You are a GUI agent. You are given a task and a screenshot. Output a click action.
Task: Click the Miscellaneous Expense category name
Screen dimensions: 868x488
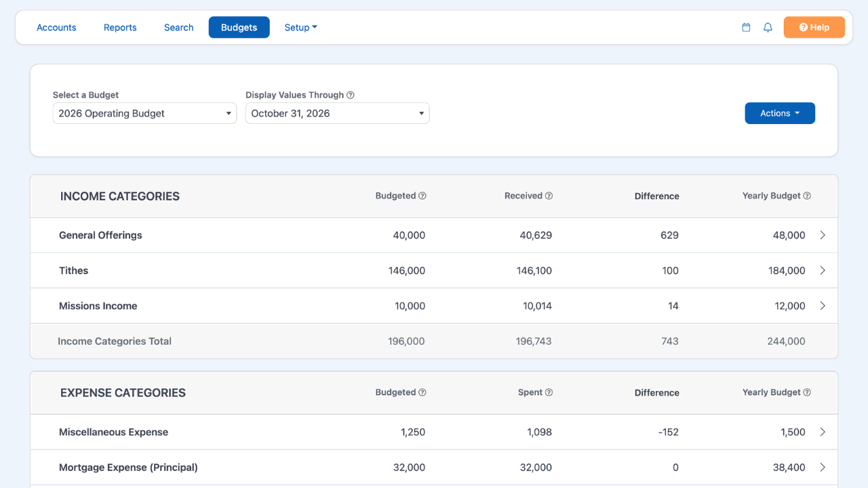pyautogui.click(x=113, y=432)
